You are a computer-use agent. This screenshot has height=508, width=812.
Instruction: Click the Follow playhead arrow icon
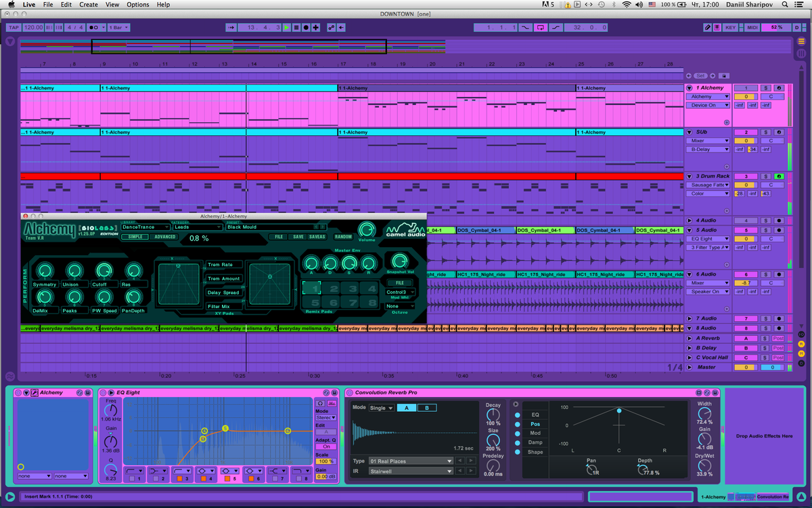[231, 28]
